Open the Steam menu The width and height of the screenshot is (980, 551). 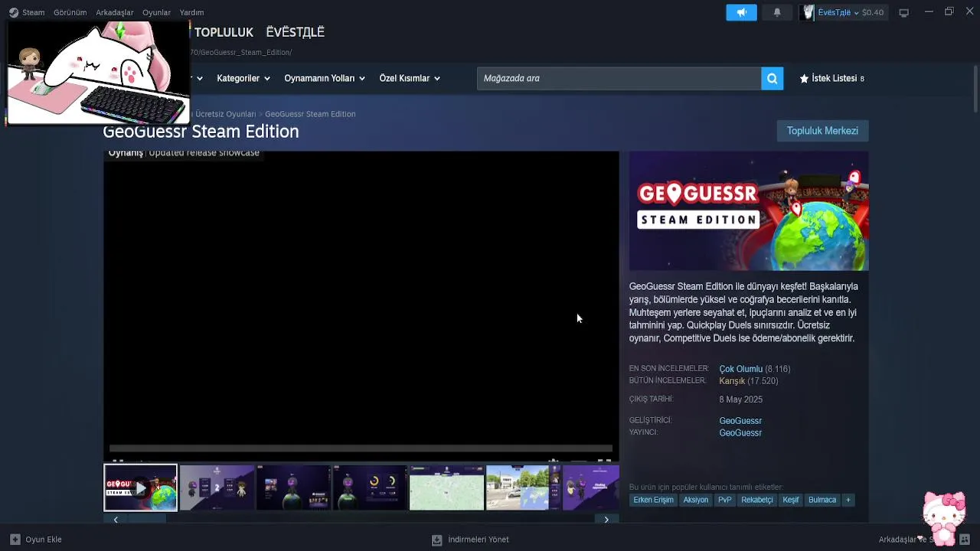[33, 12]
